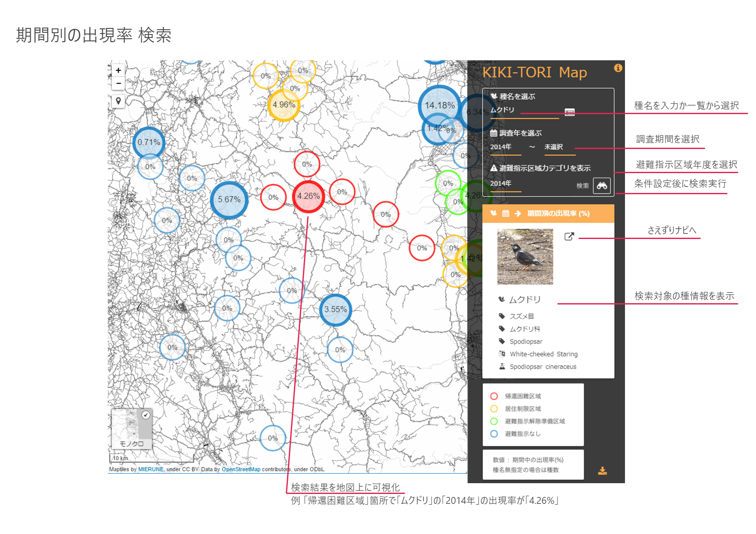756x534 pixels.
Task: Click the location pin map control
Action: tap(118, 101)
